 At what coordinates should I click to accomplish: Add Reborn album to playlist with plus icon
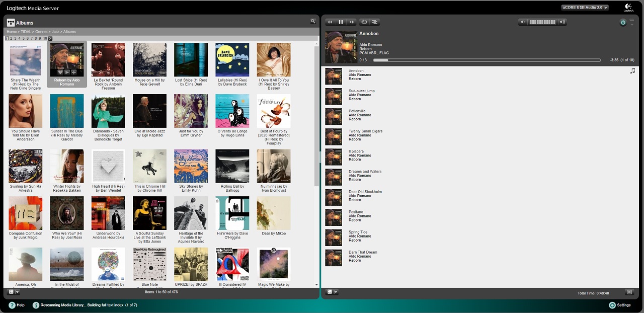[x=73, y=72]
